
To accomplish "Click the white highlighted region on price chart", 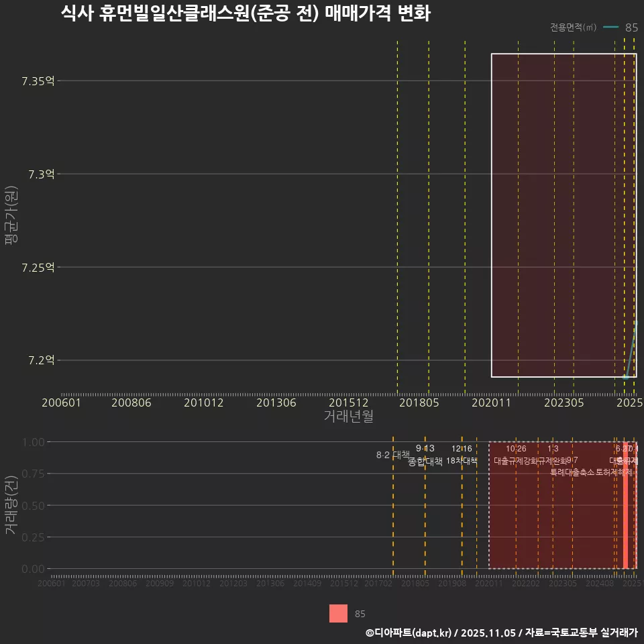I will (x=563, y=215).
